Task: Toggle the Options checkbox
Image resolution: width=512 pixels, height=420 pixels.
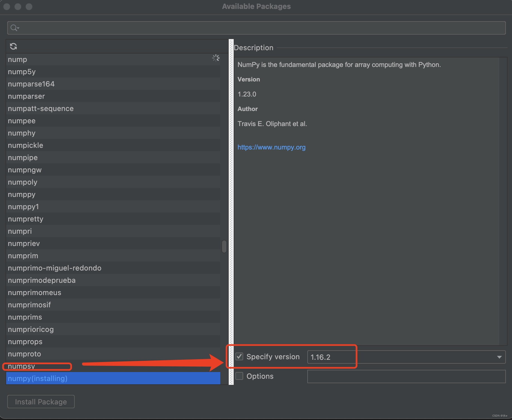Action: [x=239, y=376]
